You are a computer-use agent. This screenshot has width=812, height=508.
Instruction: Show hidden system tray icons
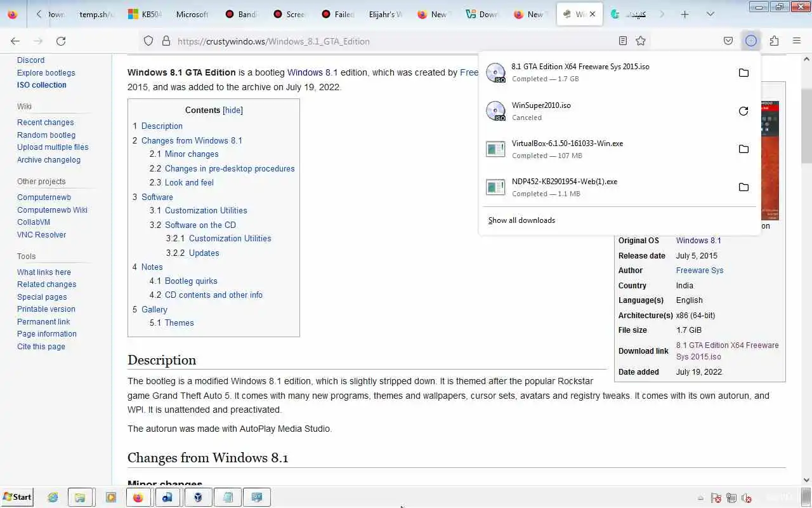(x=700, y=498)
